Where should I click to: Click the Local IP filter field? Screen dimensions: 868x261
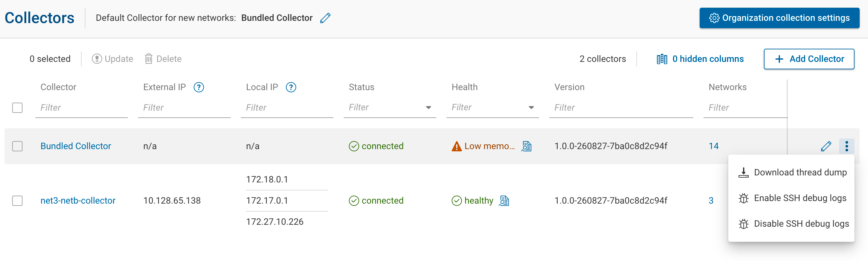287,108
